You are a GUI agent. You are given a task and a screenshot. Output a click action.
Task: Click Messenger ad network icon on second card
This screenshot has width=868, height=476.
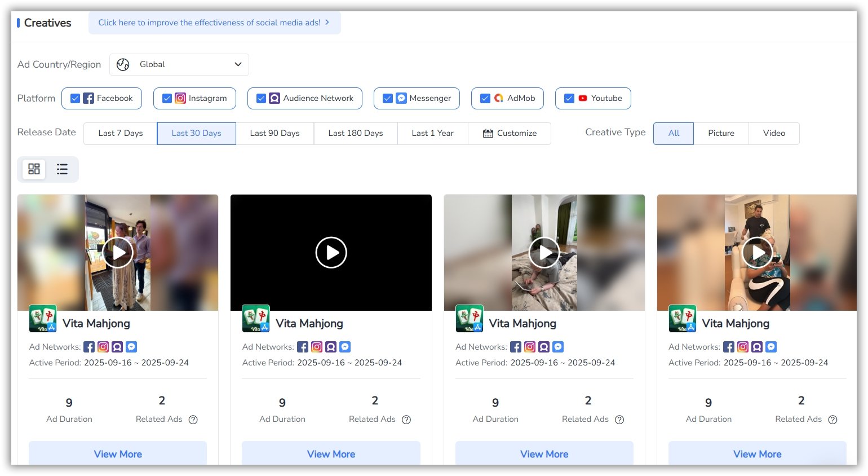(345, 347)
